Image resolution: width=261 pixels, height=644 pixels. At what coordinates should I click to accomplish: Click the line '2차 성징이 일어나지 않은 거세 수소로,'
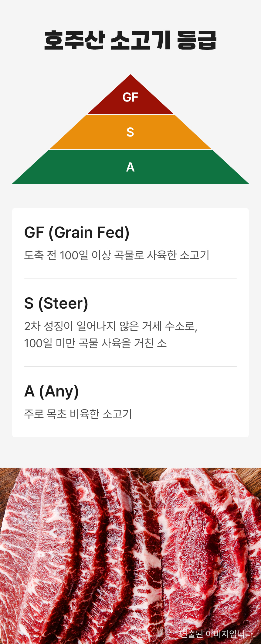[111, 326]
